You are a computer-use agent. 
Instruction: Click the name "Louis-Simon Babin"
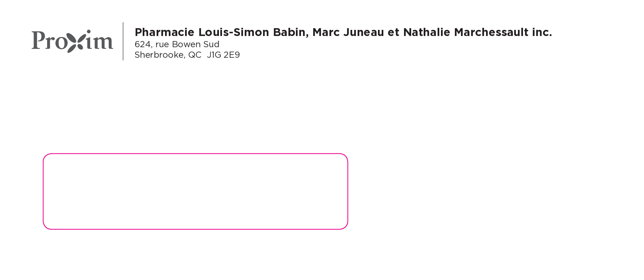coord(253,32)
